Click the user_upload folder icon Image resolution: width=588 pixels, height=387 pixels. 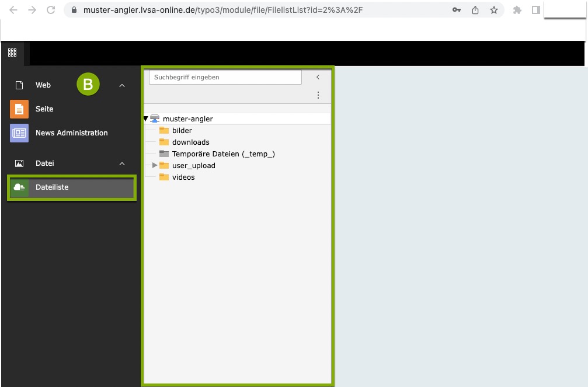coord(164,165)
